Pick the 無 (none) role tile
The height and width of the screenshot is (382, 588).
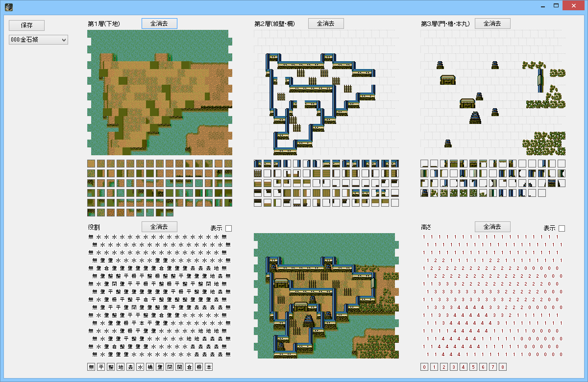coord(91,367)
